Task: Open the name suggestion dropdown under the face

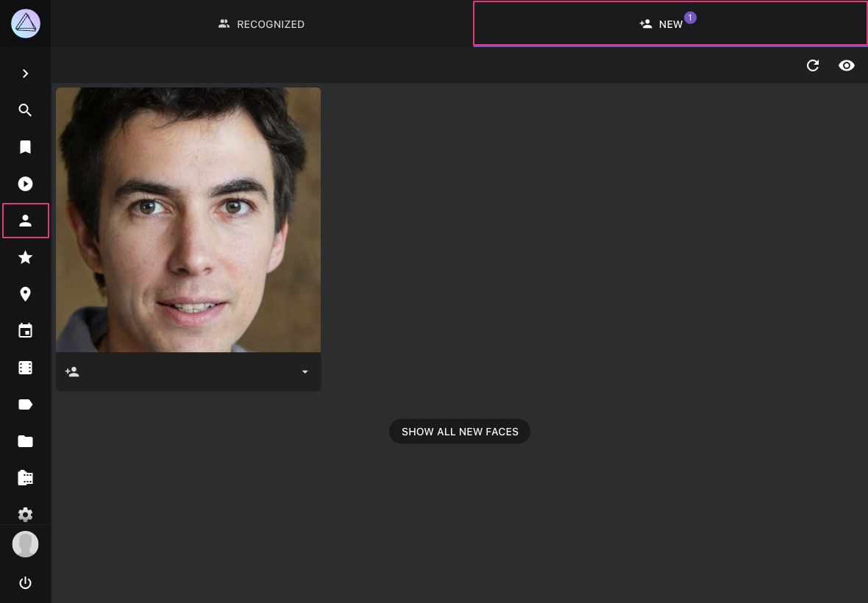Action: click(x=305, y=371)
